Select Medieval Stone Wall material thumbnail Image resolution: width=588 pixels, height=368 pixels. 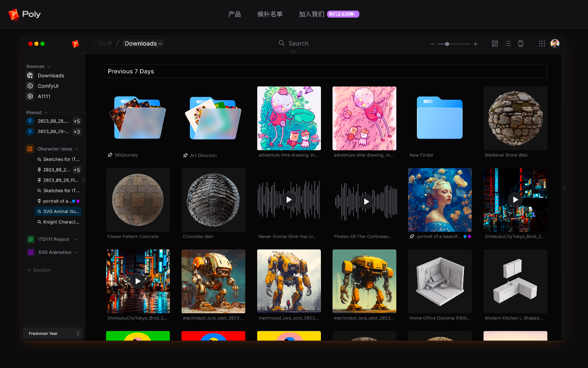point(515,118)
